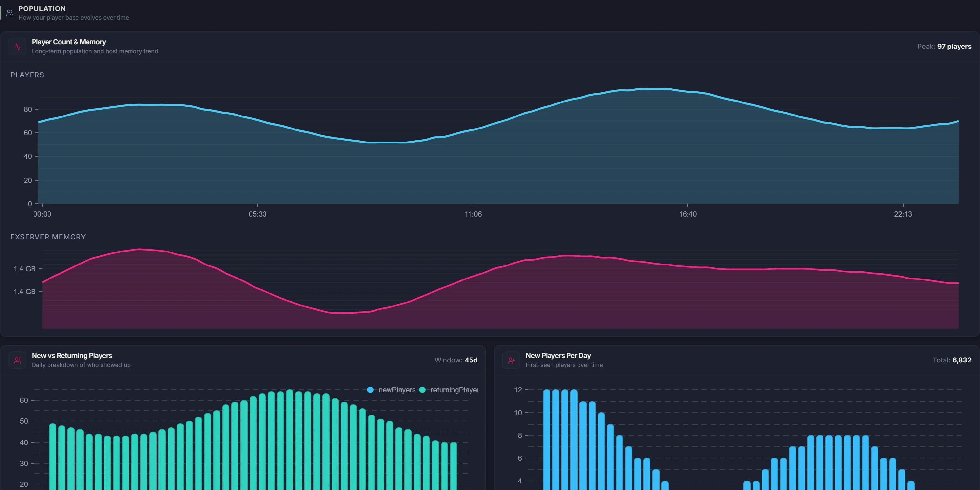The width and height of the screenshot is (980, 490).
Task: Click the 05:33 time axis label
Action: (x=258, y=214)
